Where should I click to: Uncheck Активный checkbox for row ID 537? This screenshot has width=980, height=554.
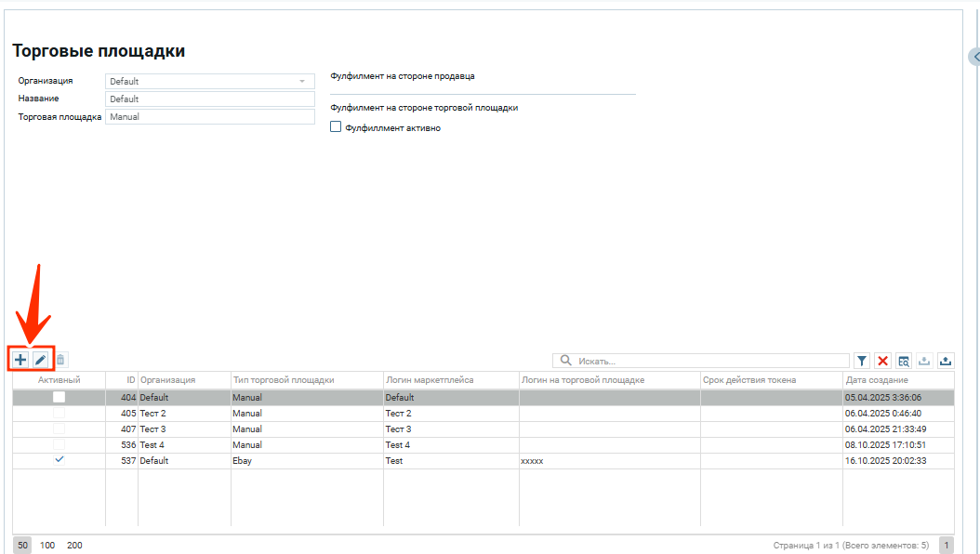60,460
